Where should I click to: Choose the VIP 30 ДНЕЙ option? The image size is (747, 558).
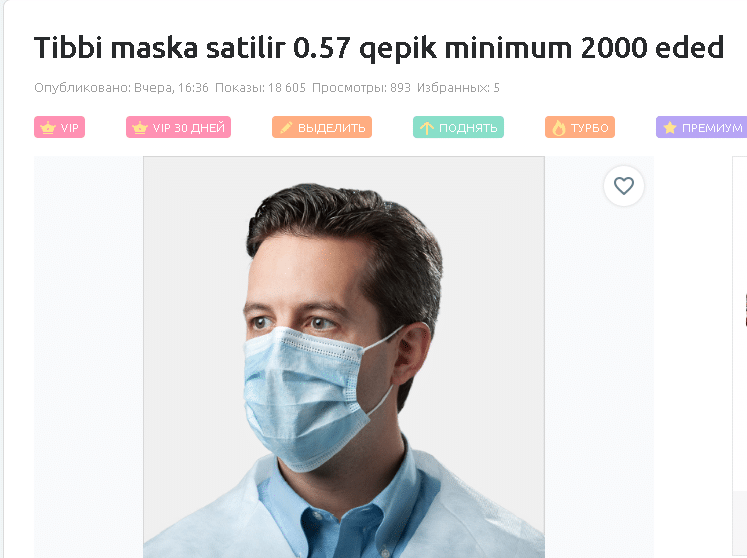[178, 127]
